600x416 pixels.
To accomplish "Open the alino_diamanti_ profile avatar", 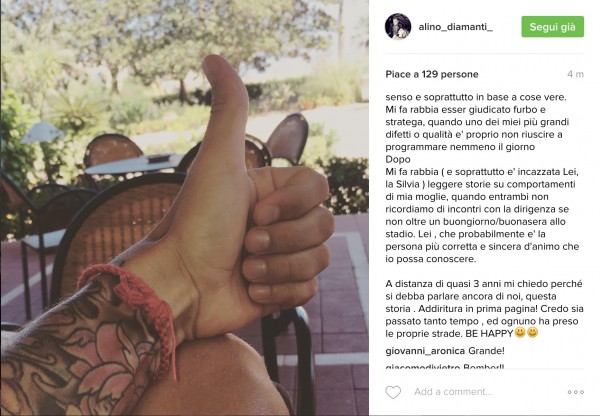I will [398, 26].
